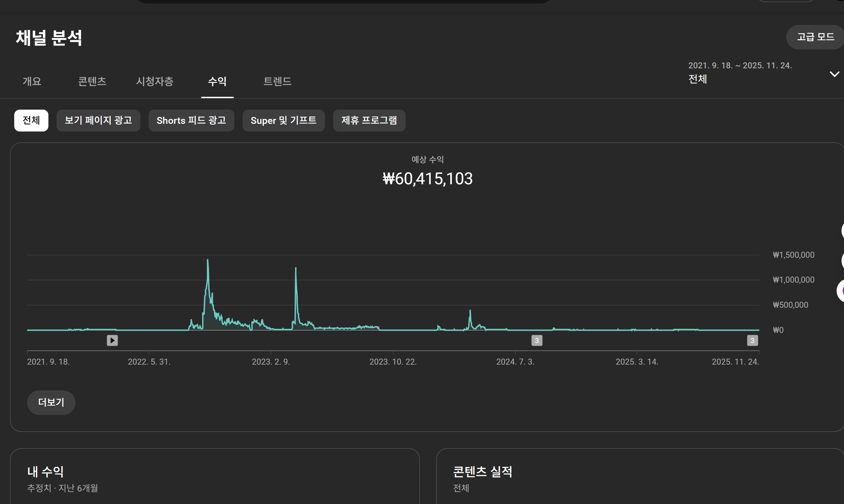Go to the 시청자층 tab

pyautogui.click(x=155, y=81)
